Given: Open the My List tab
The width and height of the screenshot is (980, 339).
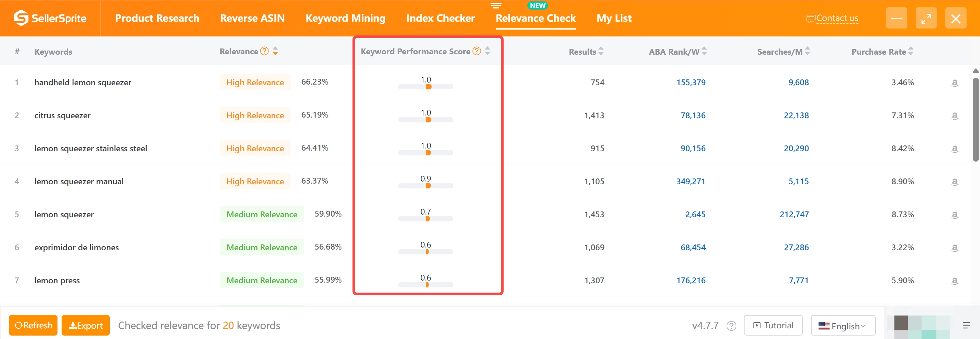Looking at the screenshot, I should [x=614, y=18].
